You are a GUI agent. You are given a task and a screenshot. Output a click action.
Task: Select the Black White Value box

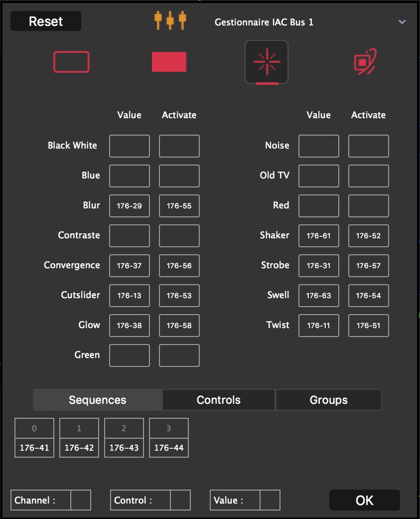(130, 146)
